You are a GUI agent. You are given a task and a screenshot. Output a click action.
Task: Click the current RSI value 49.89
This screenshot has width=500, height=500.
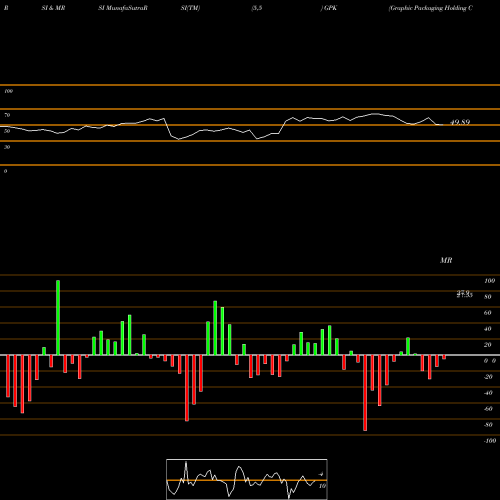460,122
